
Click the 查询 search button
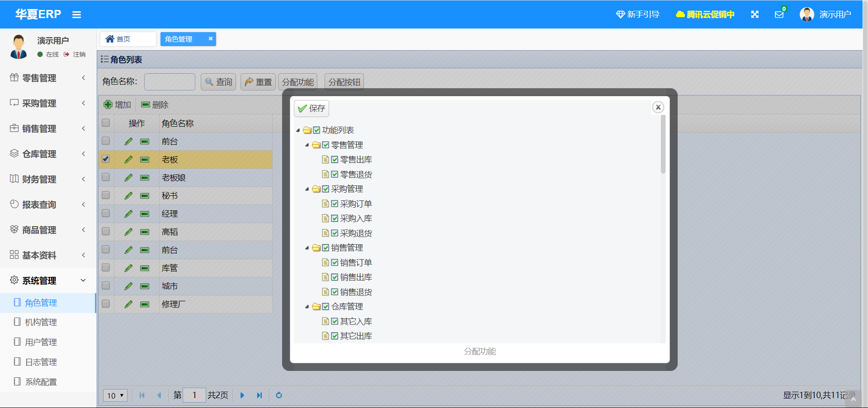218,82
